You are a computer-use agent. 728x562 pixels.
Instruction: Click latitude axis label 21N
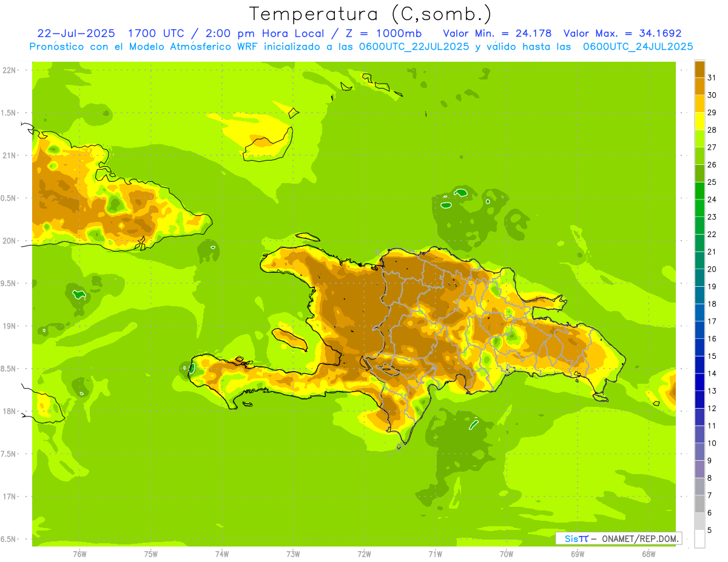(10, 155)
